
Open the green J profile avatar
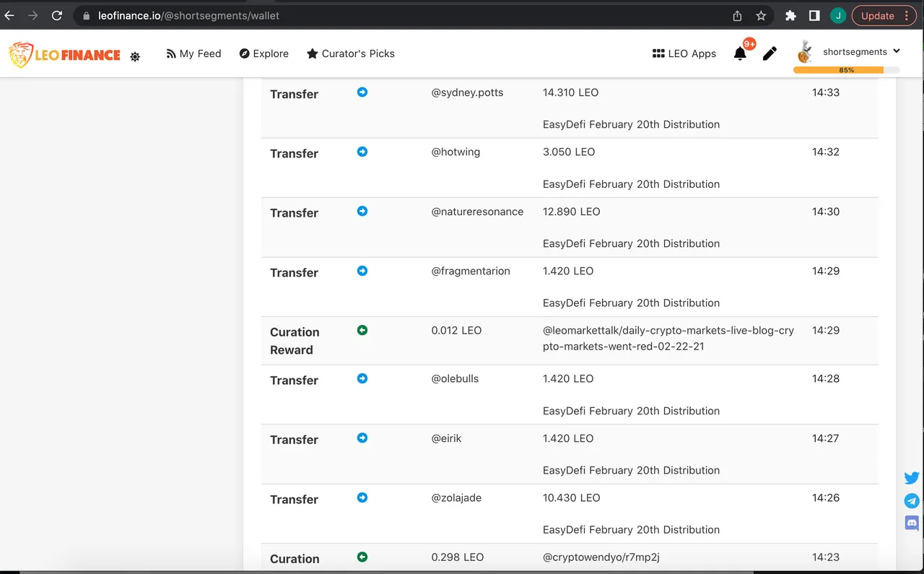[x=838, y=15]
